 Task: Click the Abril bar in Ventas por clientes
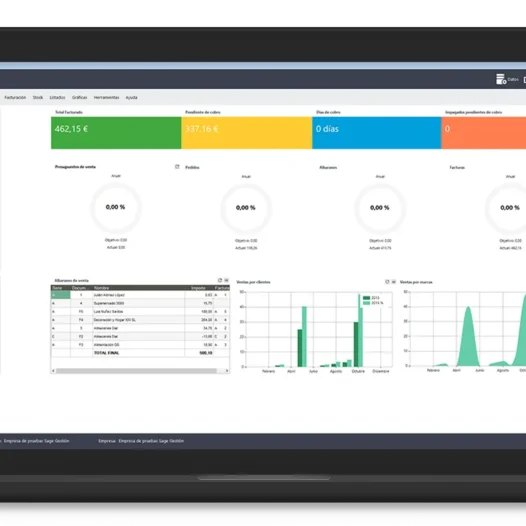click(x=304, y=336)
